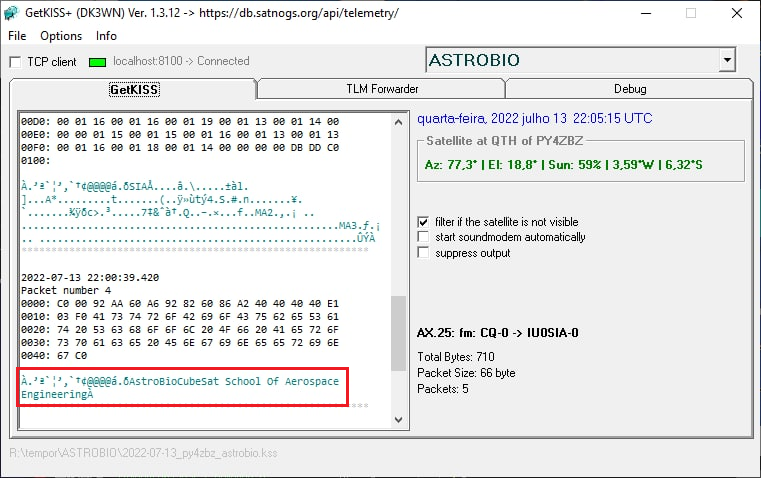
Task: Enable the TCP client checkbox
Action: 16,62
